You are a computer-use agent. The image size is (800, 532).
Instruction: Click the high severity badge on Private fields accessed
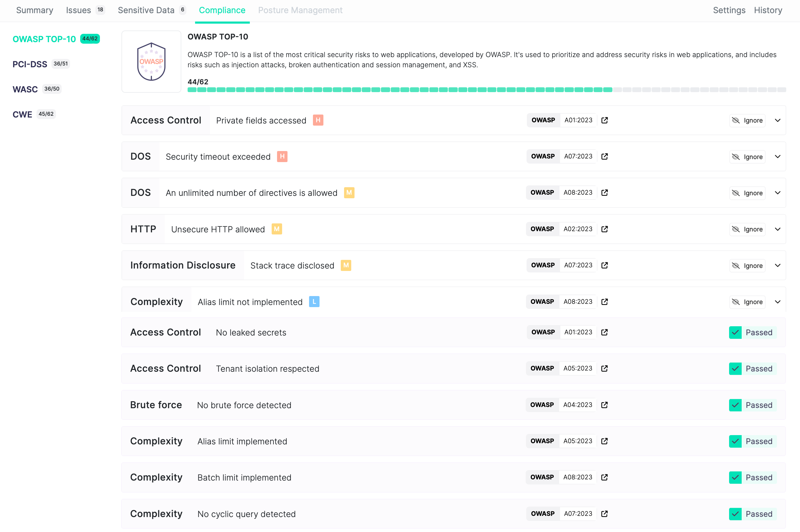(x=318, y=120)
